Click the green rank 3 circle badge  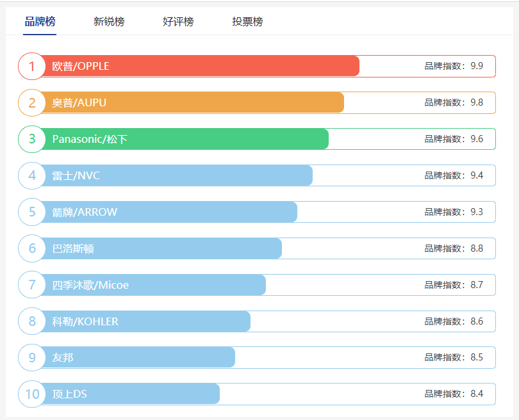(x=31, y=139)
